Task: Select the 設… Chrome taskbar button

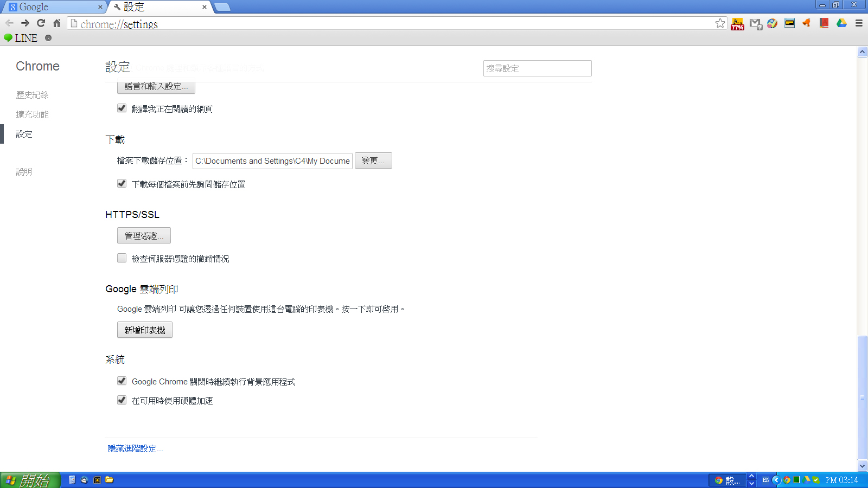Action: point(727,480)
